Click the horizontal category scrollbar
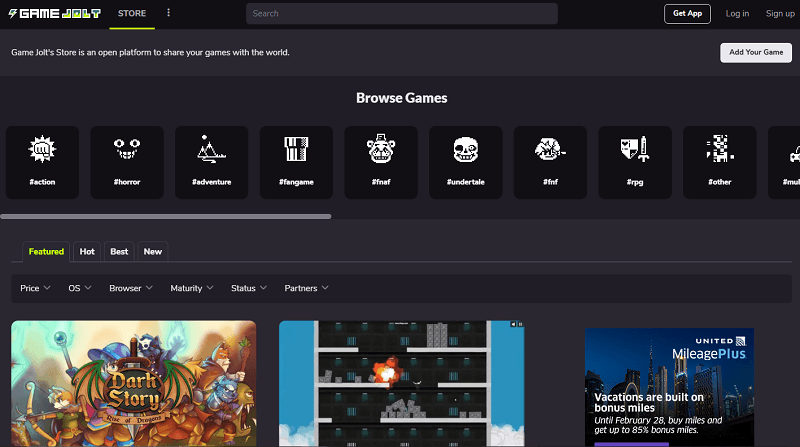800x447 pixels. 166,216
